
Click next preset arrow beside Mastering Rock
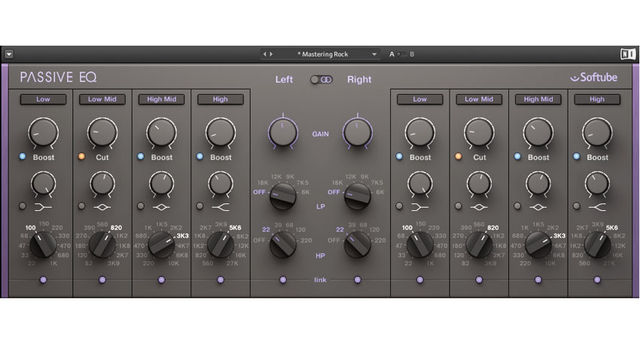click(271, 54)
